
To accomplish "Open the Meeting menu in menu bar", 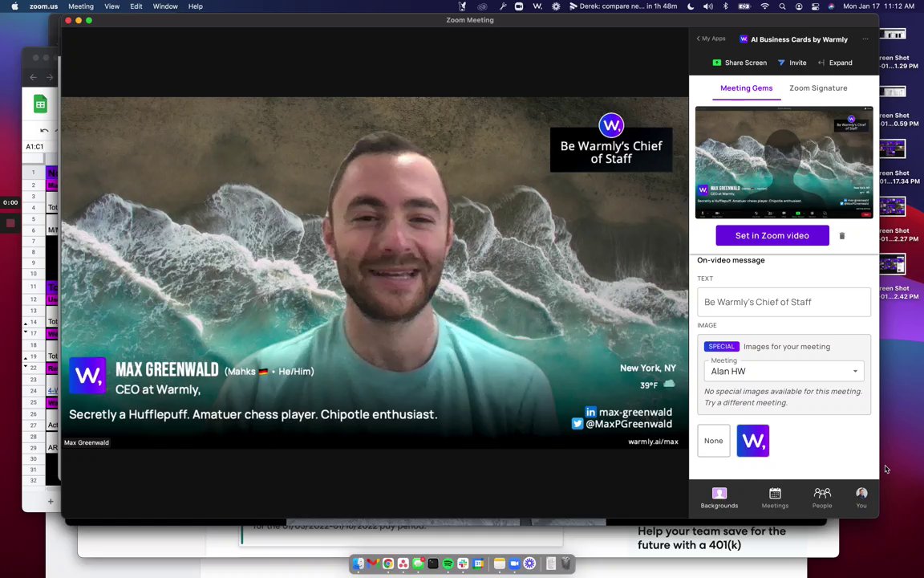I will click(x=81, y=6).
